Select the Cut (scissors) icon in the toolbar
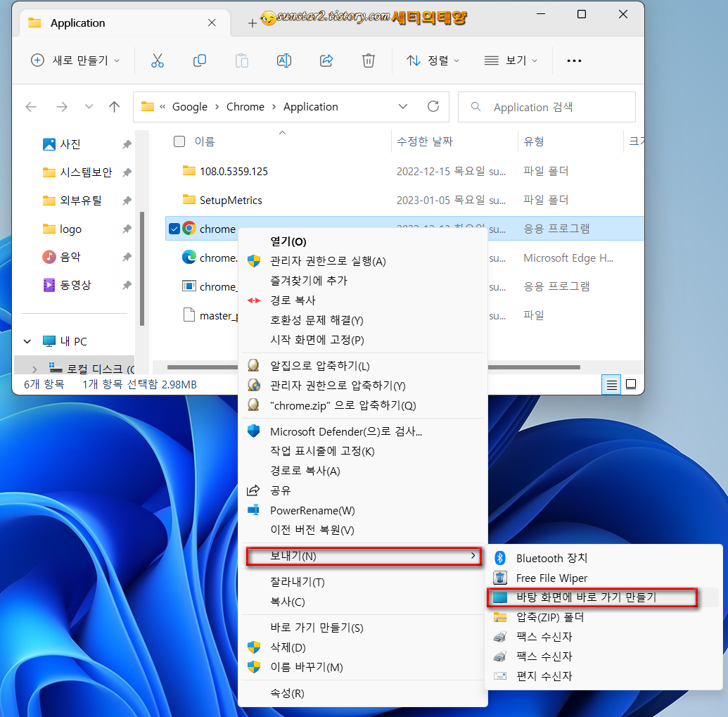Image resolution: width=728 pixels, height=717 pixels. click(158, 61)
